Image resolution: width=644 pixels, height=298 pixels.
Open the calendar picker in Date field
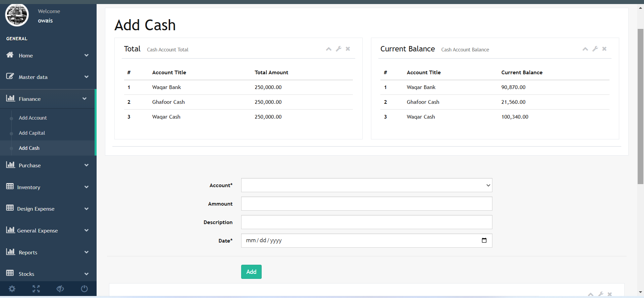tap(484, 241)
